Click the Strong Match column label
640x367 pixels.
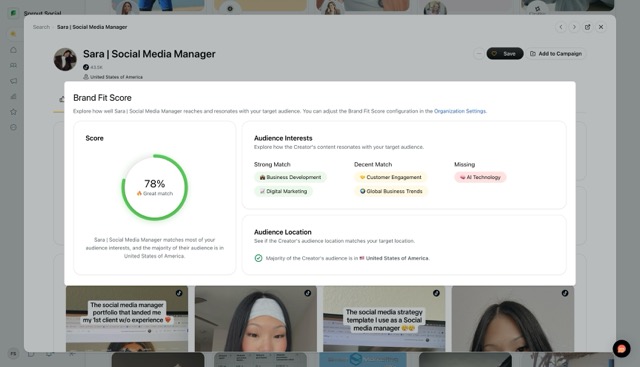(272, 164)
